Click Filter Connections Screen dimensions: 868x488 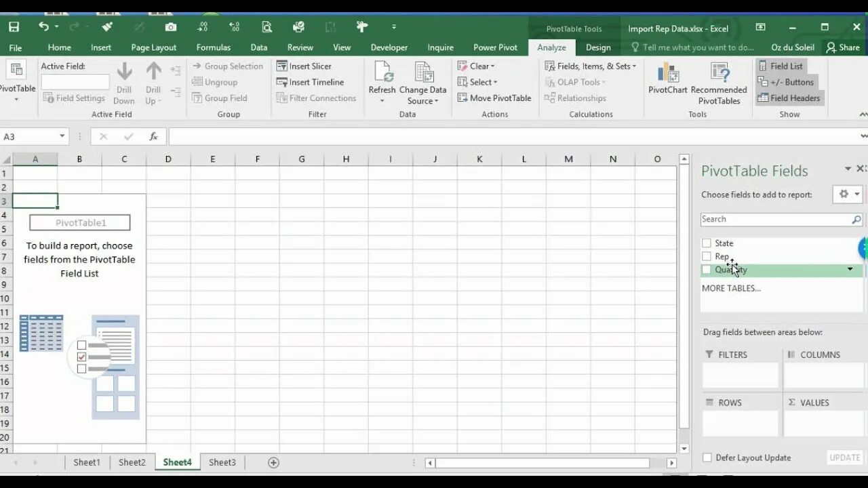[x=316, y=98]
